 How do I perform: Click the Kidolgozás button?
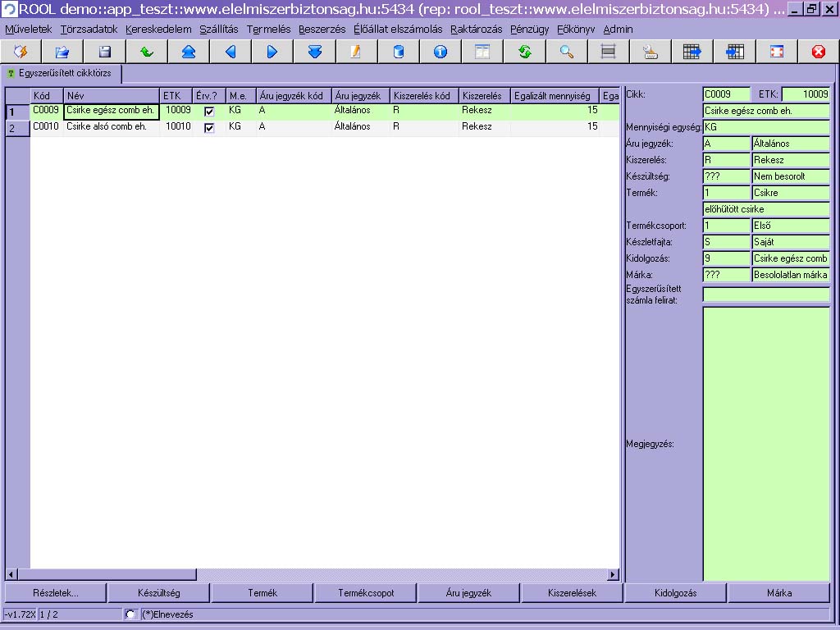coord(676,593)
